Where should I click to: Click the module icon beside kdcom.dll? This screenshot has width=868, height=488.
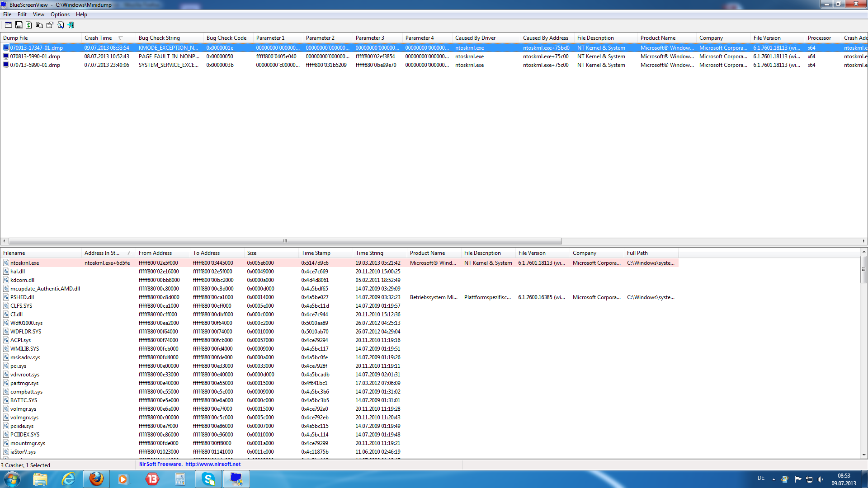pyautogui.click(x=6, y=280)
